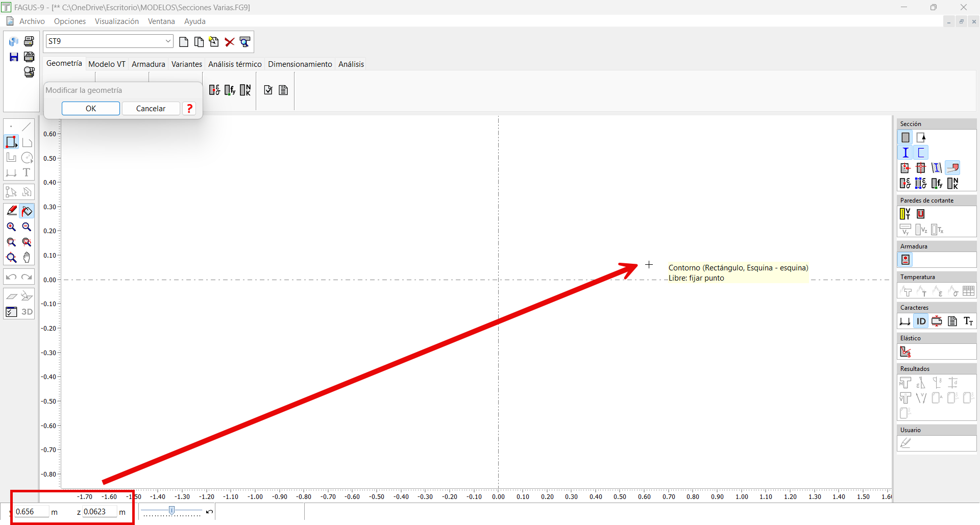This screenshot has height=525, width=980.
Task: Click OK in Modificar la geometría dialog
Action: tap(91, 109)
